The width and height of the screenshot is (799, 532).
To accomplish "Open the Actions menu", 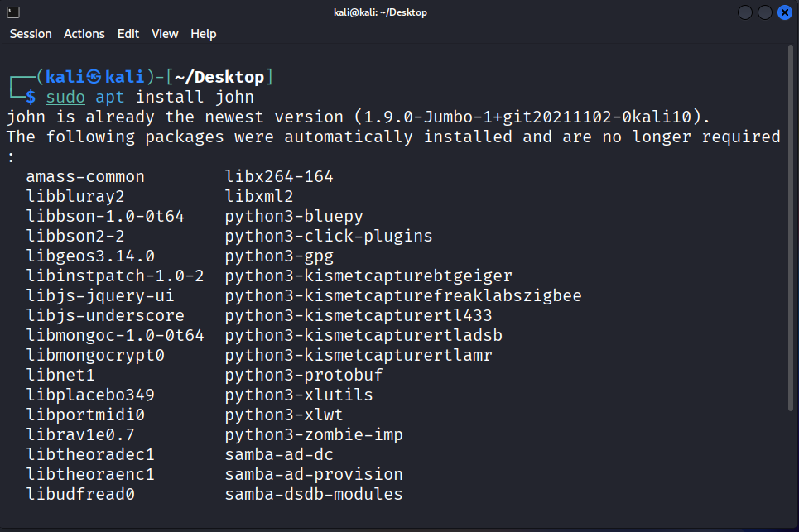I will pyautogui.click(x=84, y=34).
